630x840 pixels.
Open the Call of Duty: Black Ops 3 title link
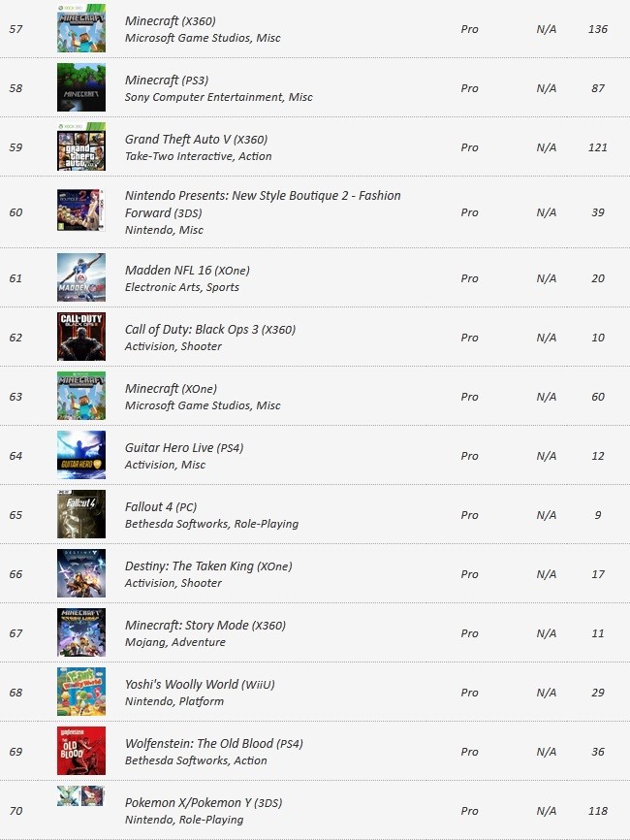click(209, 330)
